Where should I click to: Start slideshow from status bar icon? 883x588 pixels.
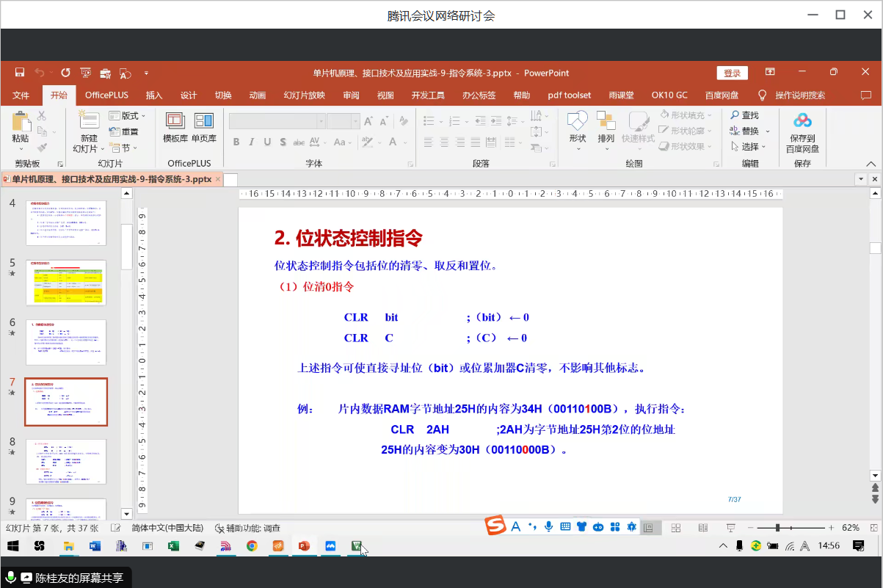(x=730, y=528)
